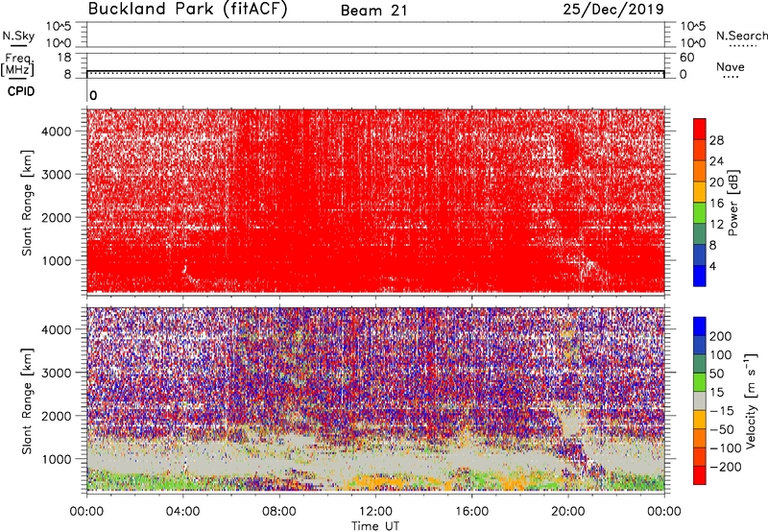Viewport: 768px width, 532px height.
Task: Click the Buckland Park (fitACF) title
Action: click(187, 10)
